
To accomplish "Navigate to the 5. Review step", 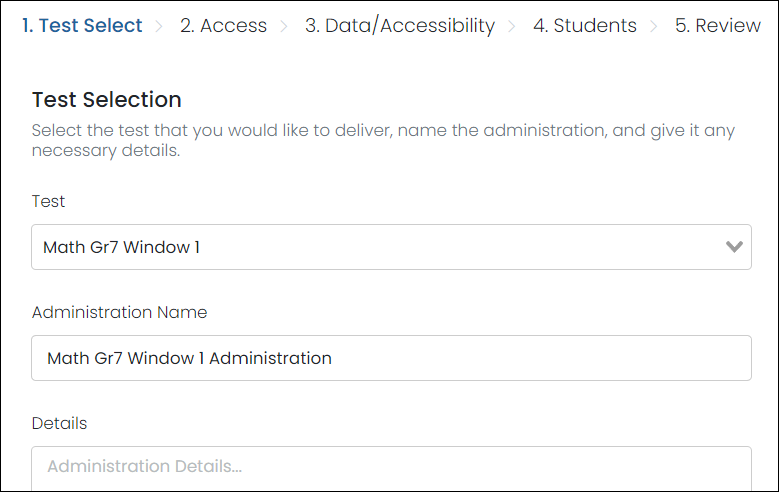I will tap(717, 26).
